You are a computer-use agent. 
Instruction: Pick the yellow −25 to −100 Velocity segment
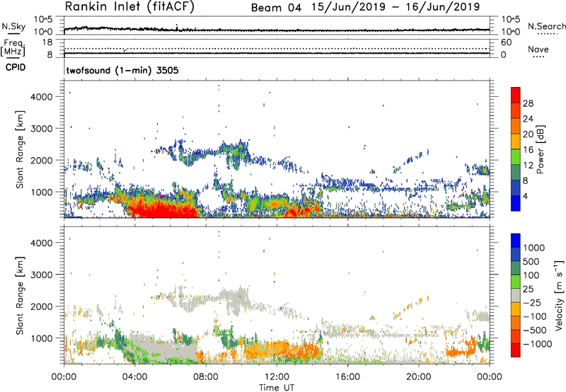[x=516, y=309]
